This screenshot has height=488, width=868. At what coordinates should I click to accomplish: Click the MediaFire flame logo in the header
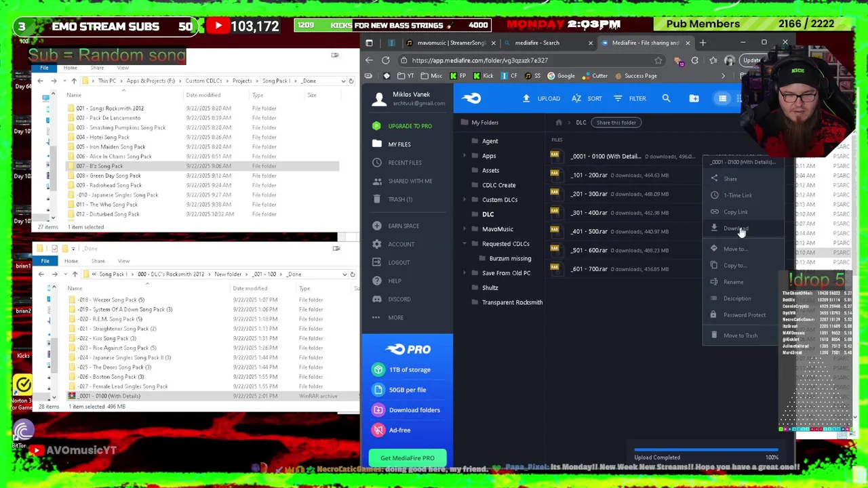click(x=471, y=98)
